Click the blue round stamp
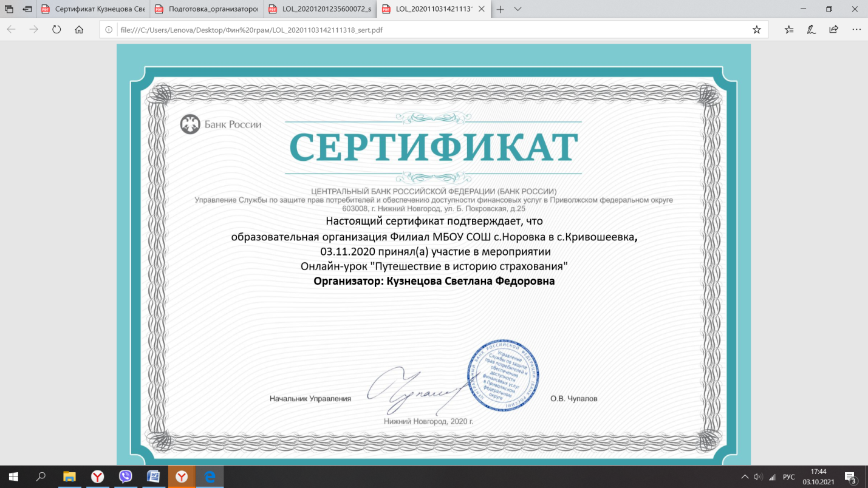868x488 pixels. coord(502,376)
